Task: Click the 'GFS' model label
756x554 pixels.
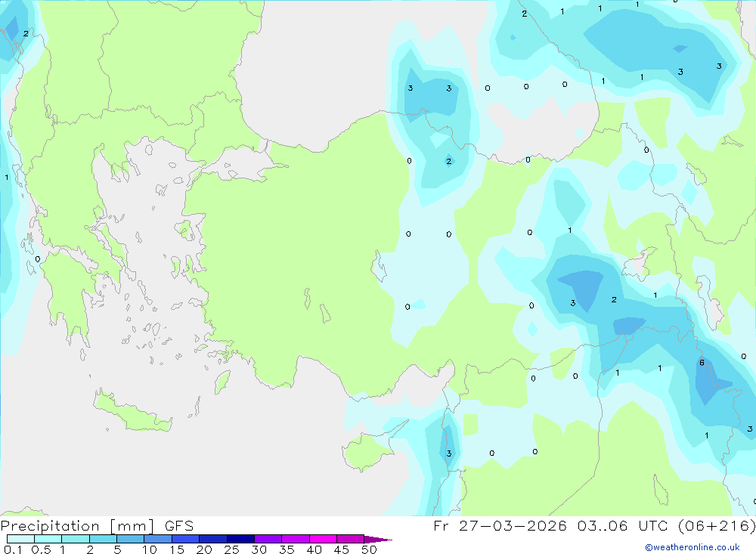Action: [x=179, y=526]
